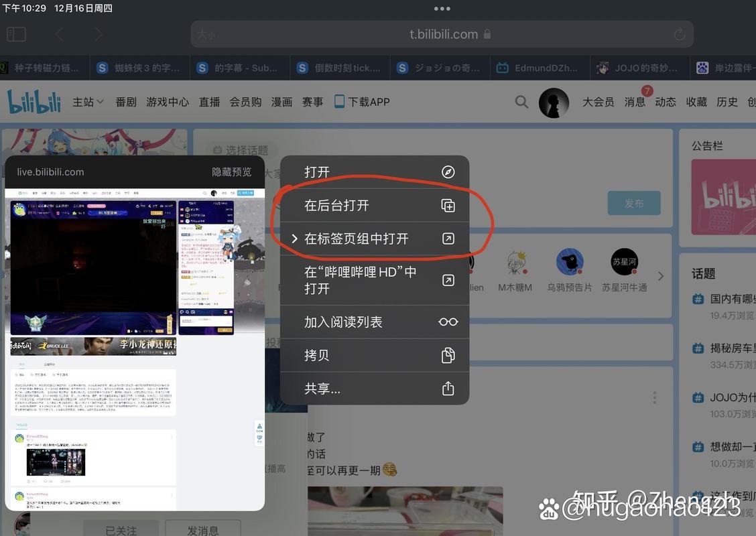Select 在后台打开 in the context menu
Viewport: 756px width, 536px height.
point(375,205)
